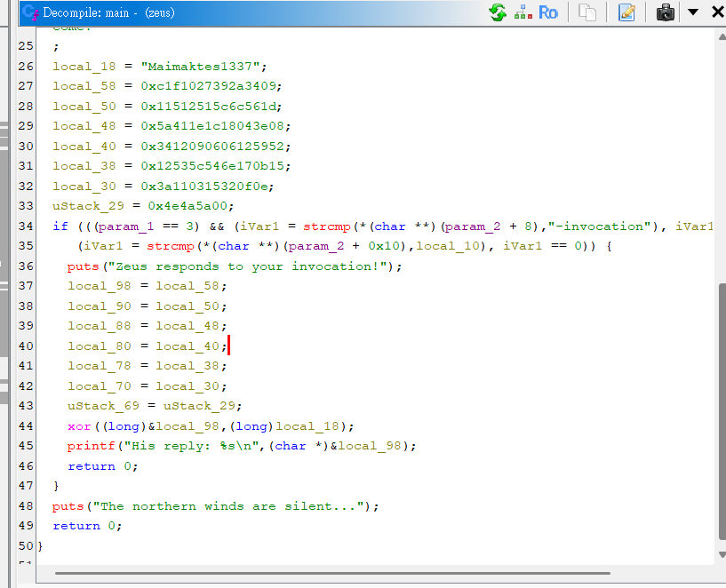
Task: Click the horizontal scrollbar under the code
Action: [332, 573]
